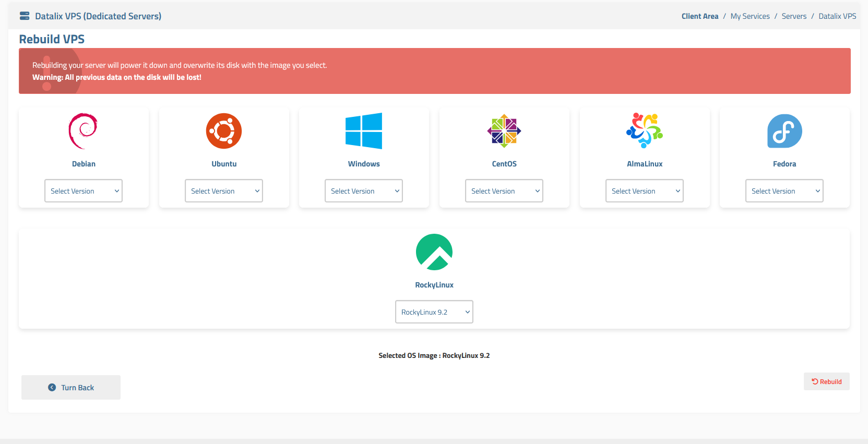Change the RockyLinux 9.2 version dropdown
The image size is (868, 444).
[x=434, y=312]
